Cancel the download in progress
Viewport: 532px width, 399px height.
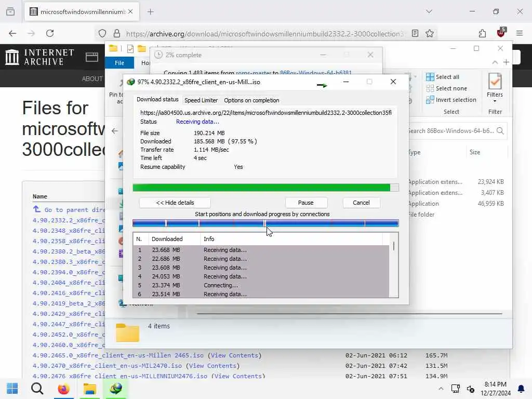[x=361, y=203]
